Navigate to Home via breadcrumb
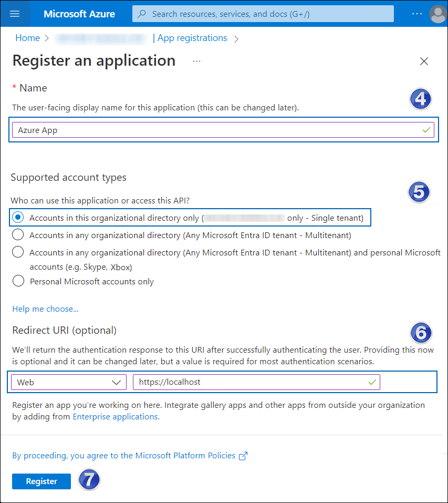 [x=27, y=38]
